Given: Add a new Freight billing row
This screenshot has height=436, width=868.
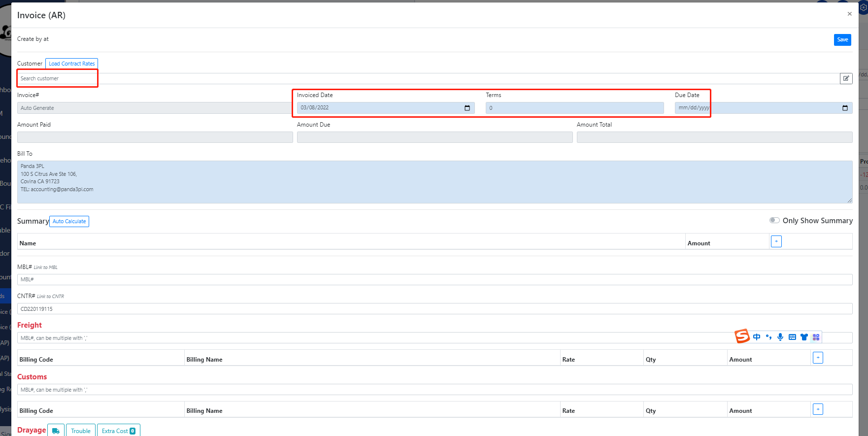Looking at the screenshot, I should click(818, 358).
